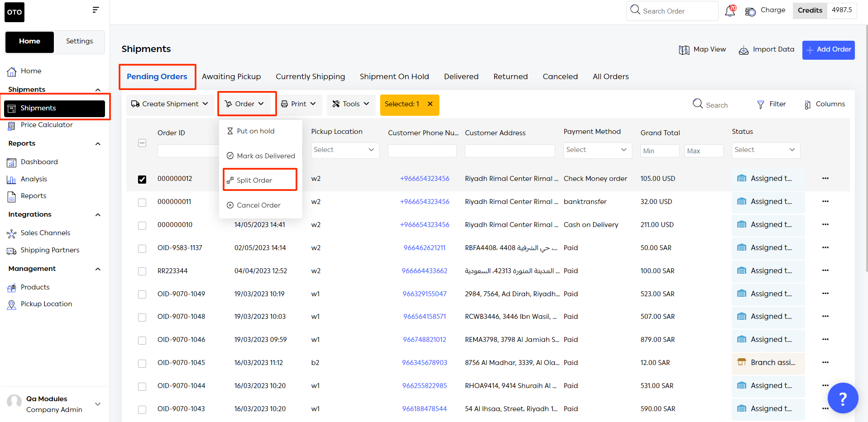Open row actions for RR223344
The width and height of the screenshot is (868, 422).
[x=825, y=270]
